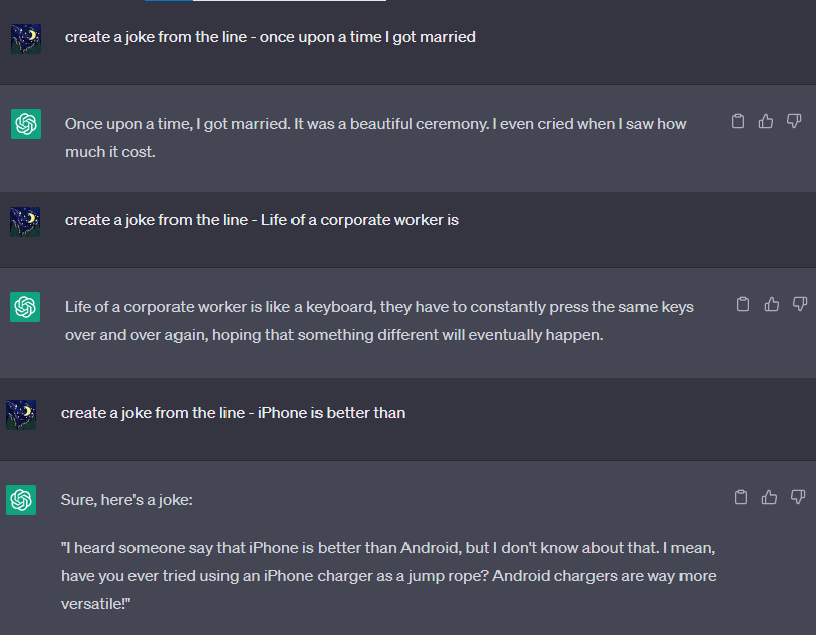Like the corporate worker keyboard joke
The width and height of the screenshot is (816, 635).
771,304
